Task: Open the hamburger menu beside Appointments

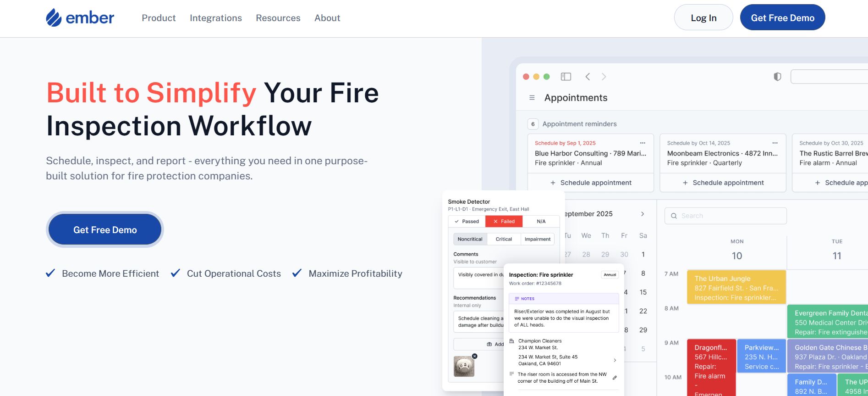Action: [x=532, y=98]
